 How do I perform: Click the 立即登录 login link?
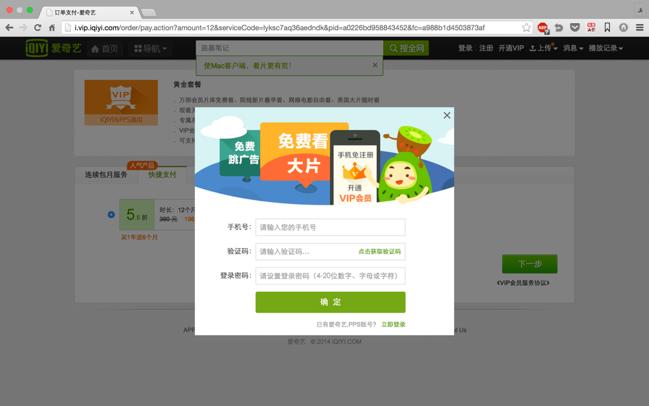point(393,324)
